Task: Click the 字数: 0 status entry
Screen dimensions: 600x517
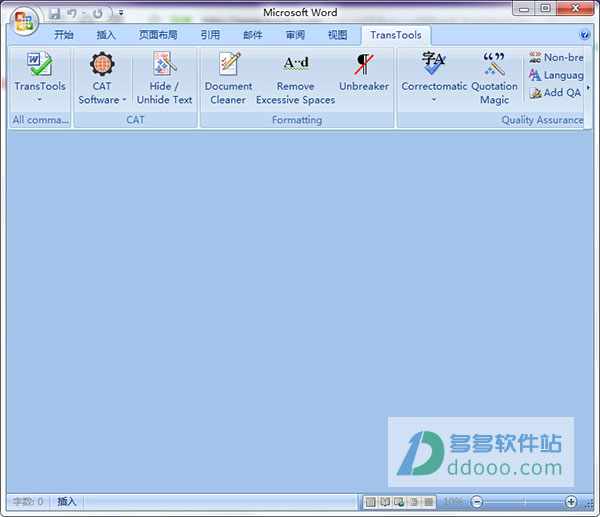Action: coord(28,501)
